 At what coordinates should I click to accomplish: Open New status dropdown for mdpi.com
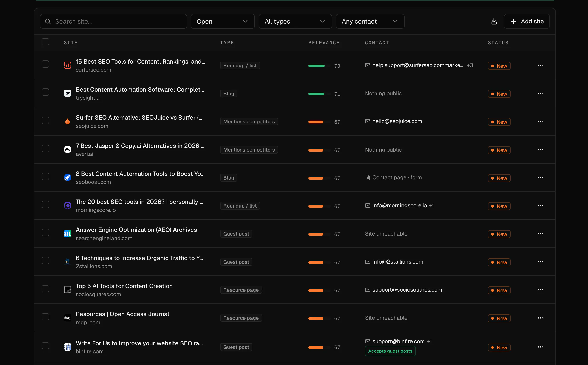pyautogui.click(x=499, y=318)
